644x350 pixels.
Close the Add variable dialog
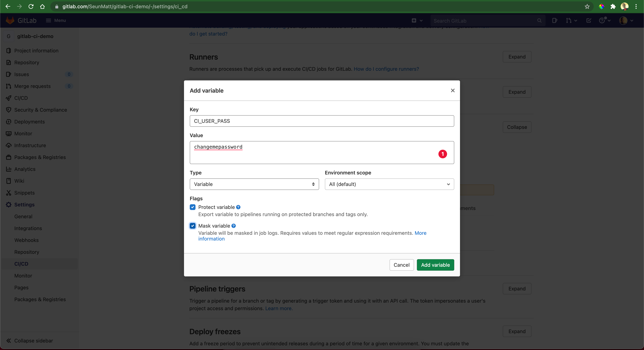point(452,91)
